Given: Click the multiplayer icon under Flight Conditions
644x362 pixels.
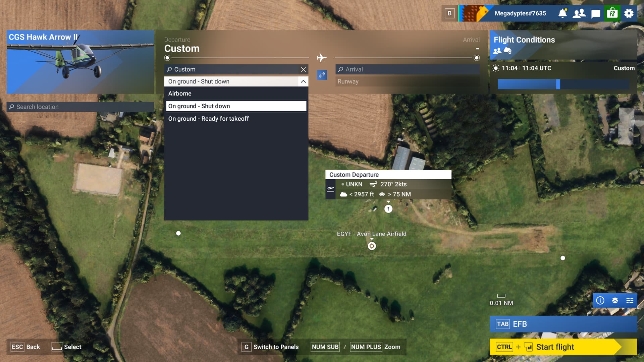Looking at the screenshot, I should coord(497,51).
